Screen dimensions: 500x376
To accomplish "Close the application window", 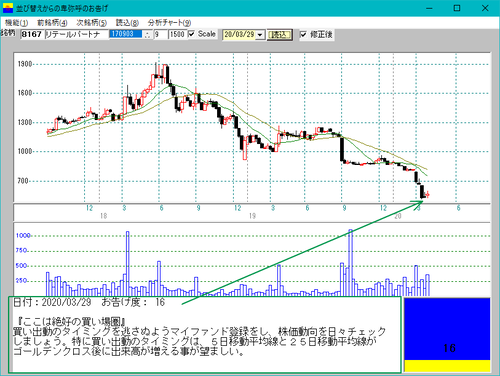I will (485, 8).
